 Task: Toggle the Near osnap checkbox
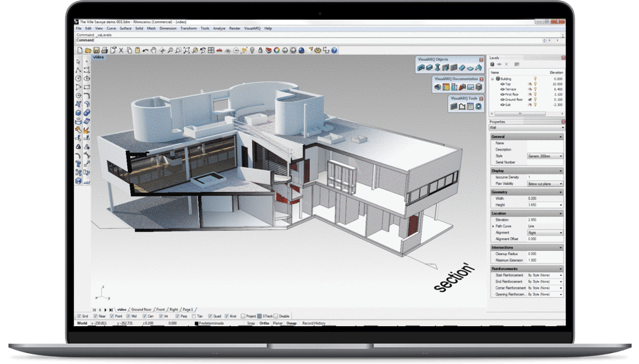pos(95,316)
